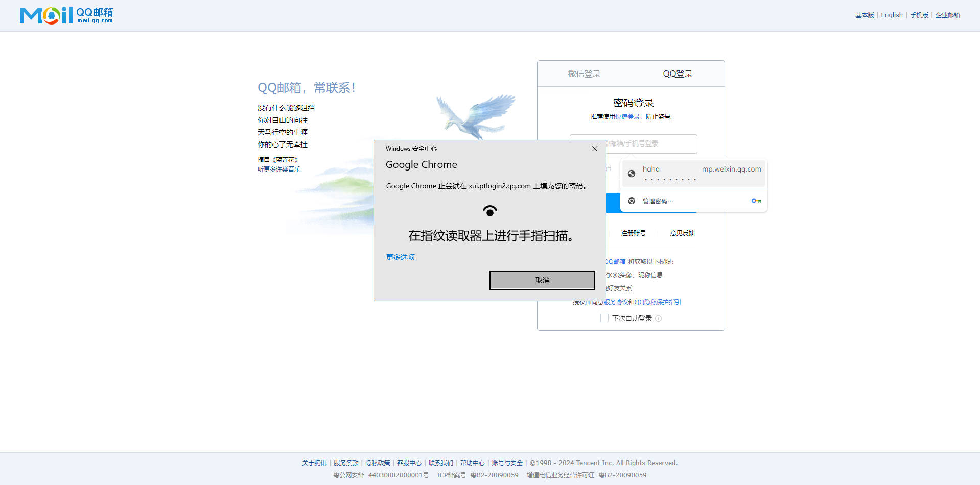Click the blue key icon
980x485 pixels.
[756, 201]
